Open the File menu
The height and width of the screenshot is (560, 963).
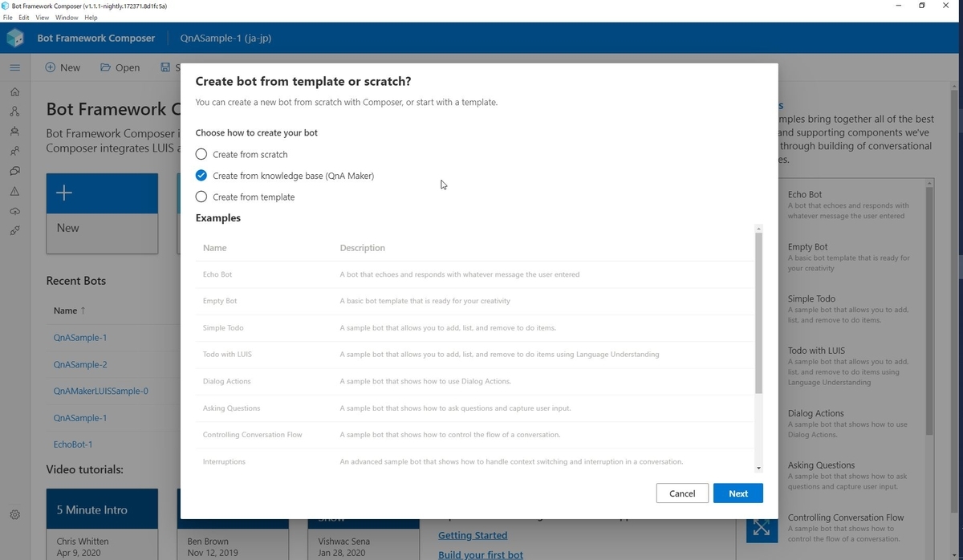coord(8,18)
